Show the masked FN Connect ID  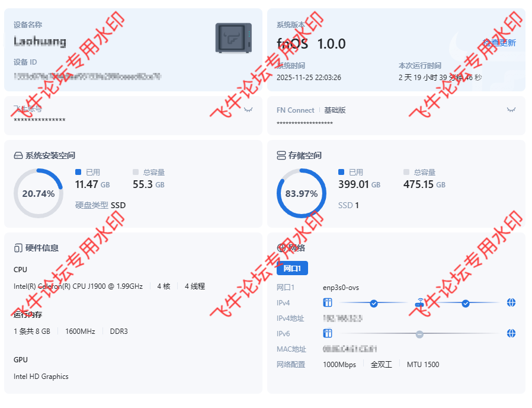click(511, 110)
